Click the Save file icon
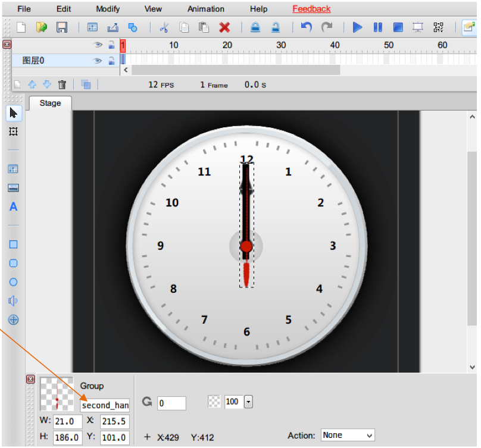 pos(61,27)
